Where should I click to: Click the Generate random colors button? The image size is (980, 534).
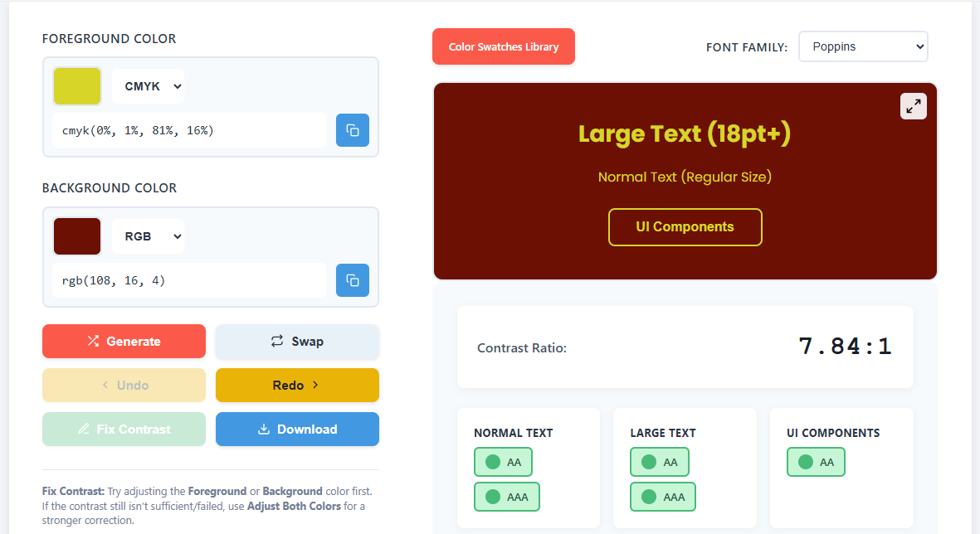pos(124,341)
